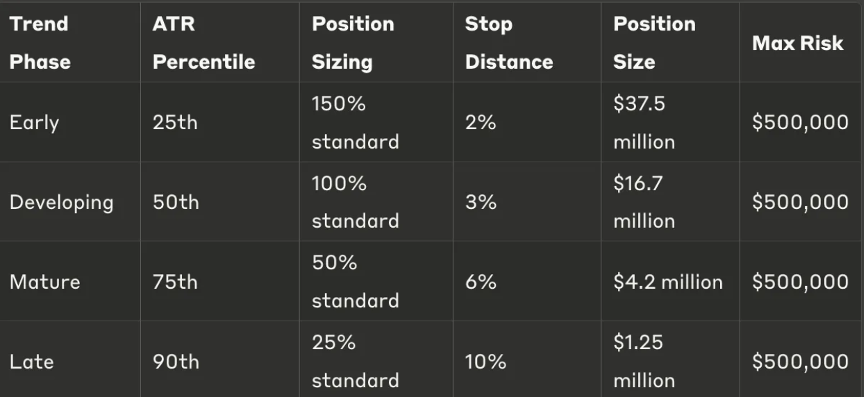The height and width of the screenshot is (397, 868).
Task: Click the "ATR Percentile" column header
Action: pyautogui.click(x=203, y=42)
